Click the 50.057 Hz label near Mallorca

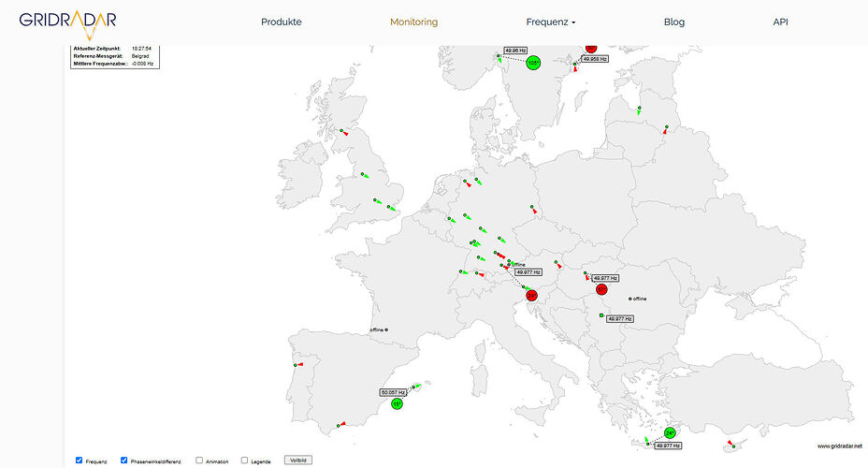(393, 393)
